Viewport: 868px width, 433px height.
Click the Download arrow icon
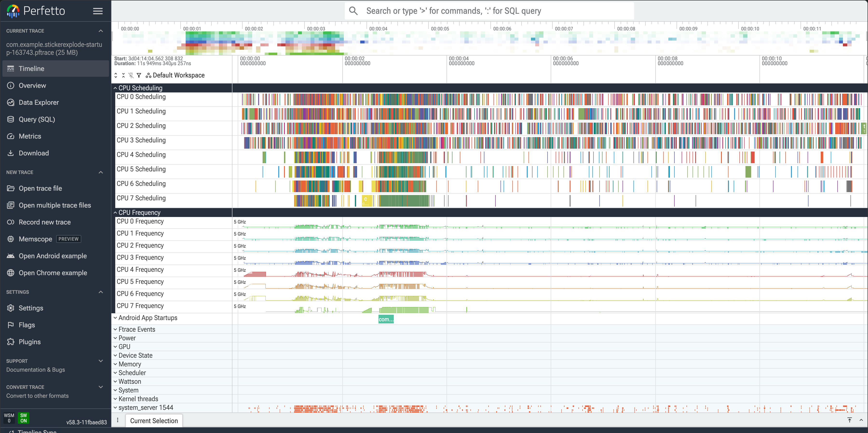11,153
